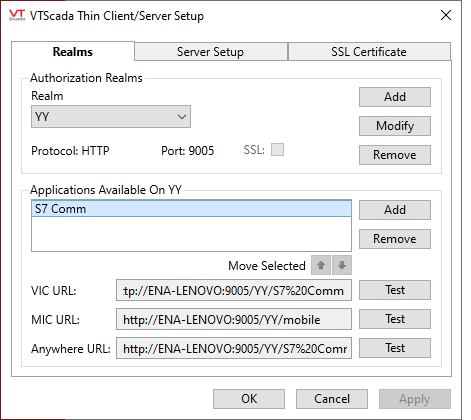Click the VTScada logo in the title bar

[17, 15]
